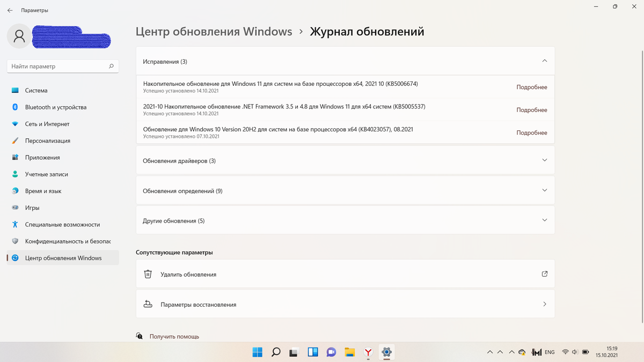Select the .NET Framework 3.5 и 4.8 update title
This screenshot has height=362, width=644.
(x=284, y=107)
